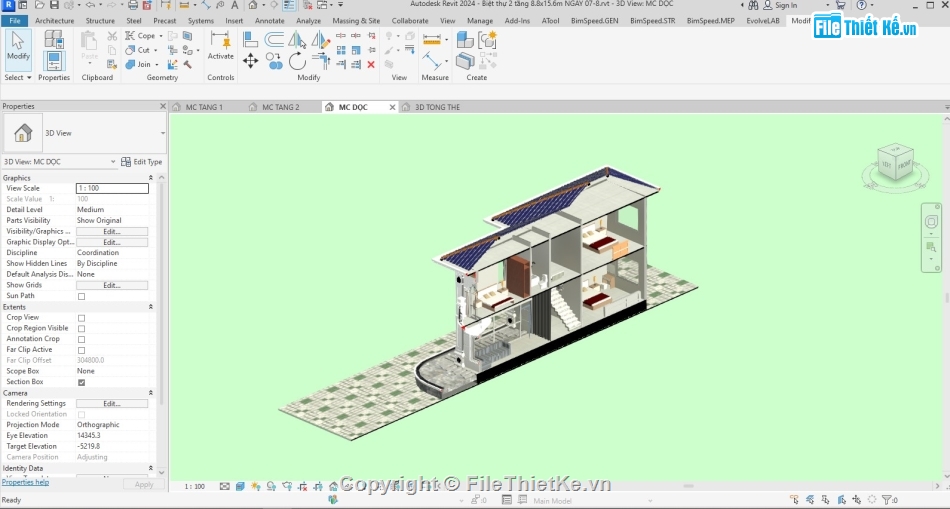Click the Demolish hammer icon
Viewport: 950px width, 509px height.
pos(188,64)
